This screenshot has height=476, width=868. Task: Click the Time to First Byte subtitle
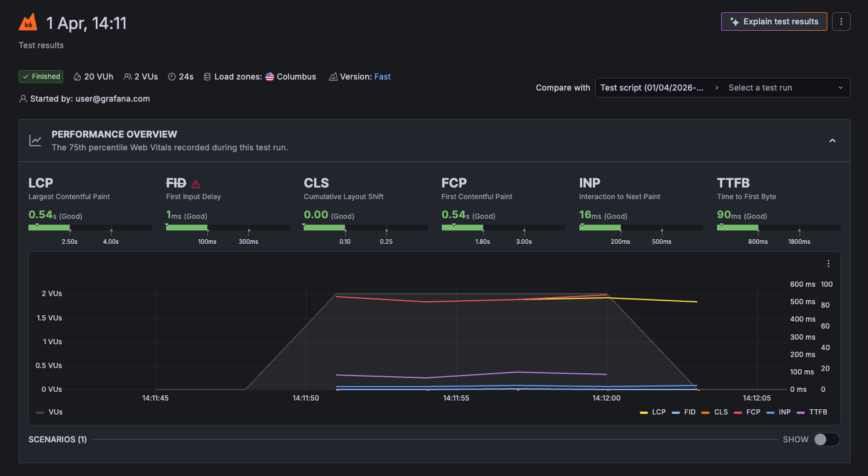coord(747,197)
